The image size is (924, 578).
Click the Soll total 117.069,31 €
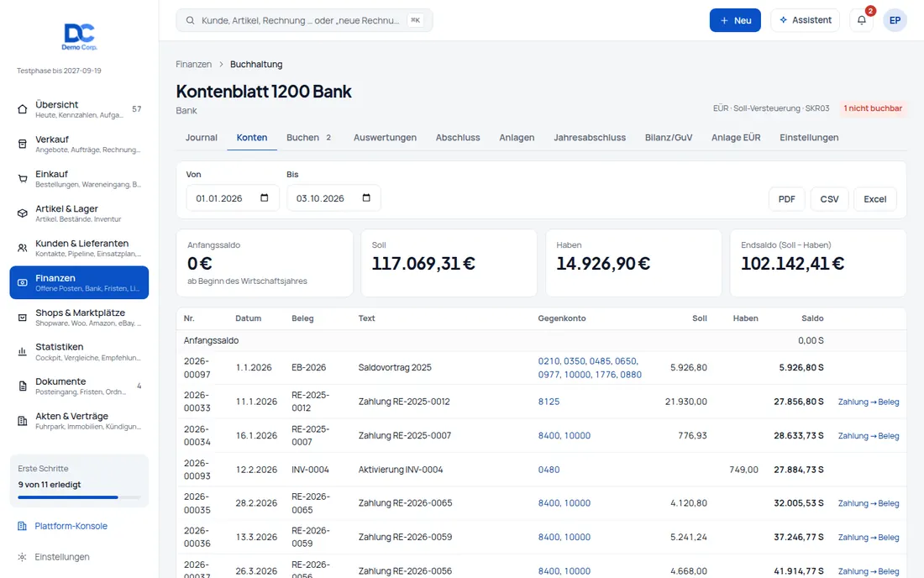[423, 263]
